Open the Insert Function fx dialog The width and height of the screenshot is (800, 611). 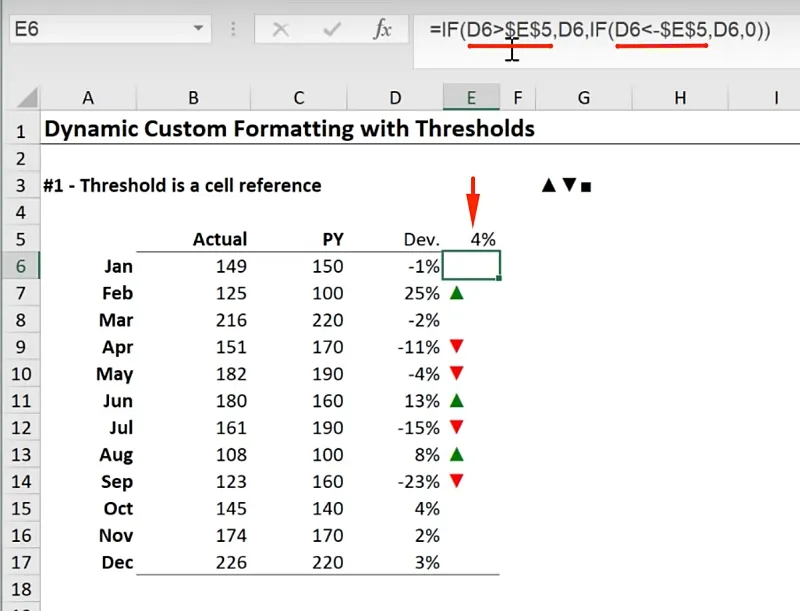pyautogui.click(x=382, y=30)
